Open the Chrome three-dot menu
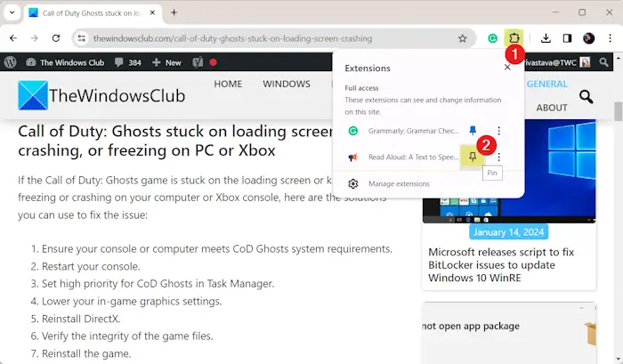The height and width of the screenshot is (364, 623). pyautogui.click(x=610, y=38)
